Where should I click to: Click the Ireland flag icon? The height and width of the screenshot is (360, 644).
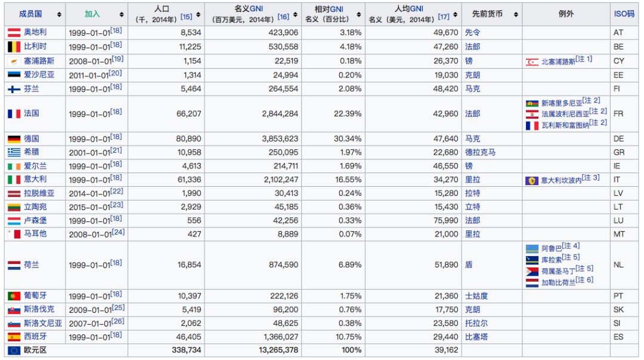[14, 166]
